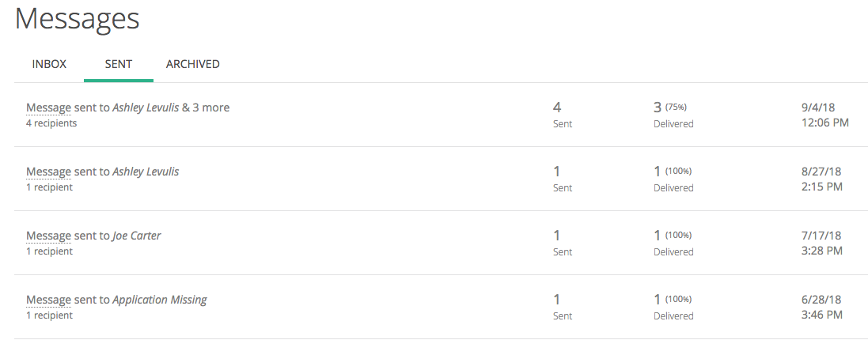Click the 9/4/18 12:06 PM timestamp

click(824, 115)
